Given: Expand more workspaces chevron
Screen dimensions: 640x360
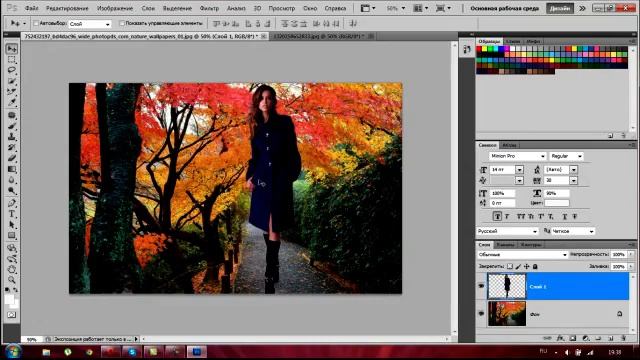Looking at the screenshot, I should pyautogui.click(x=582, y=8).
